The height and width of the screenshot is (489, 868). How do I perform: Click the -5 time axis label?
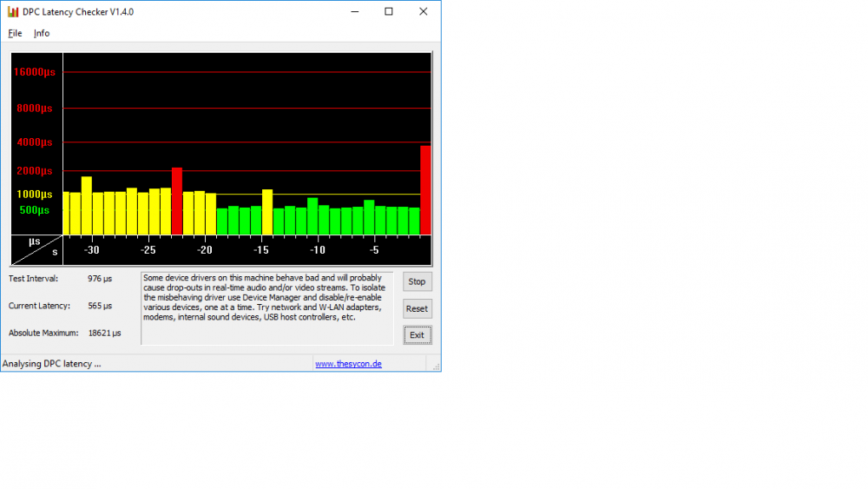coord(373,250)
